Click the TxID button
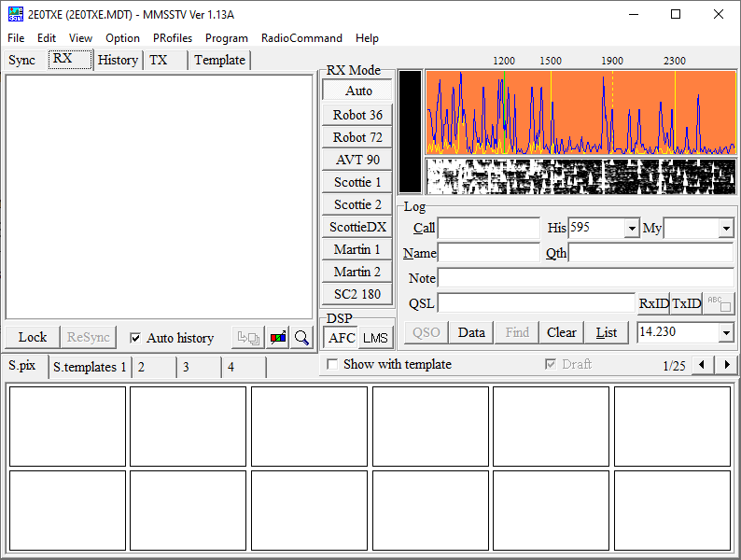741x560 pixels. (x=686, y=303)
